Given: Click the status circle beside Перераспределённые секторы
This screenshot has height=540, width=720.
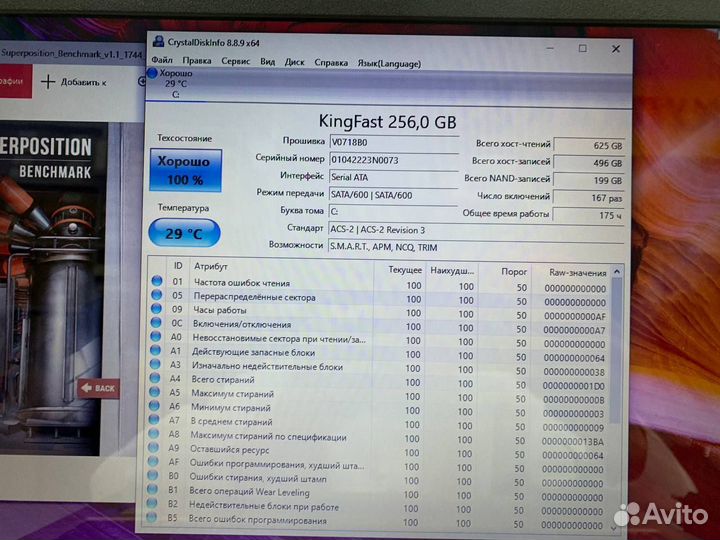Looking at the screenshot, I should 156,297.
